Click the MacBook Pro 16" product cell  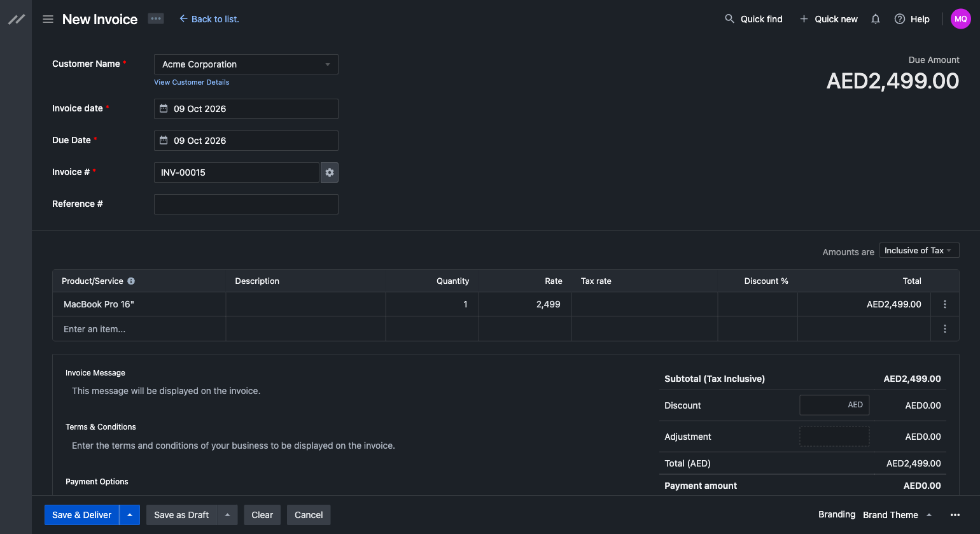139,304
